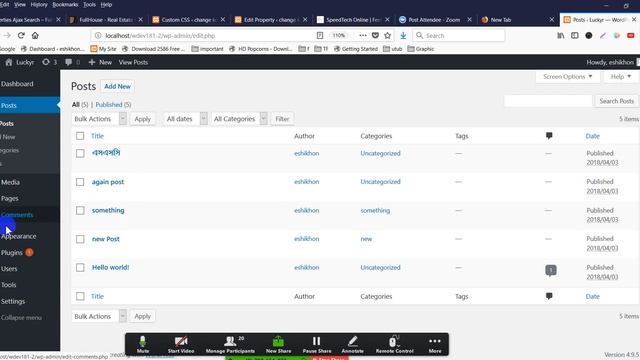Bookmark this page with the star icon
This screenshot has width=640, height=360.
(387, 36)
